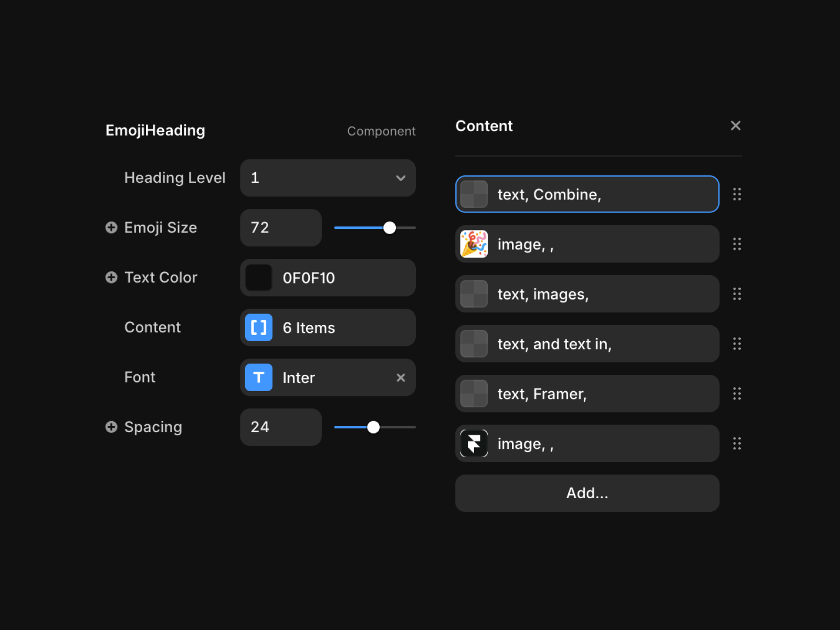Image resolution: width=840 pixels, height=630 pixels.
Task: Click drag handle for 'text, Framer,' item
Action: [737, 394]
